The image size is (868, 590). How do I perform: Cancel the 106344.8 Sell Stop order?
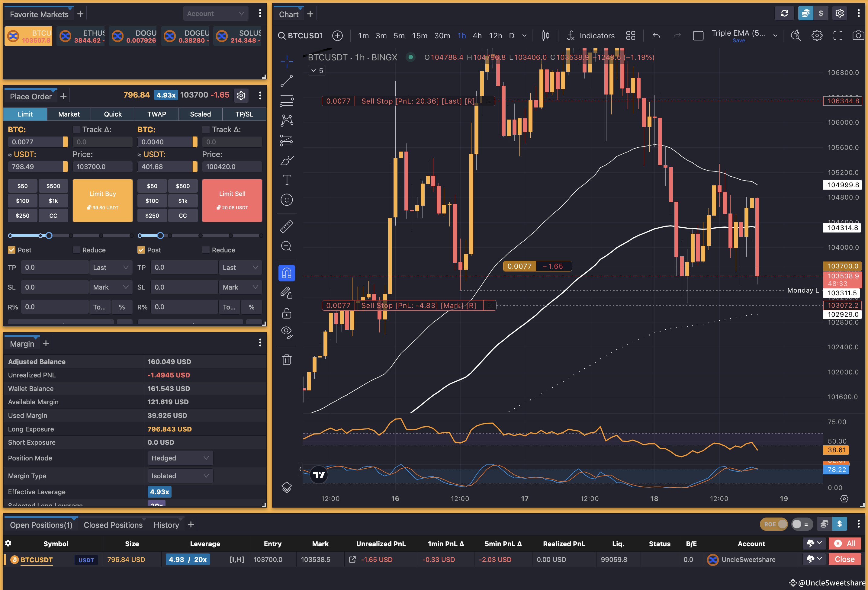coord(488,101)
